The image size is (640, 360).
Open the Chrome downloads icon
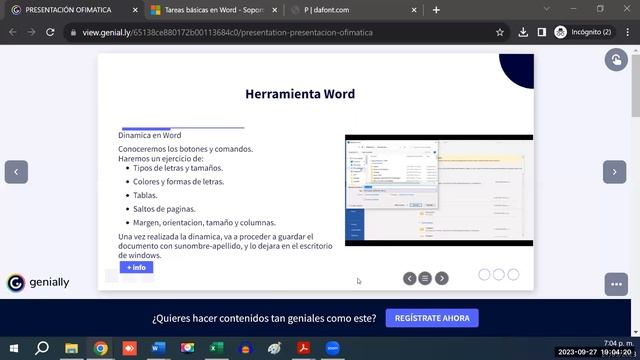pos(523,32)
